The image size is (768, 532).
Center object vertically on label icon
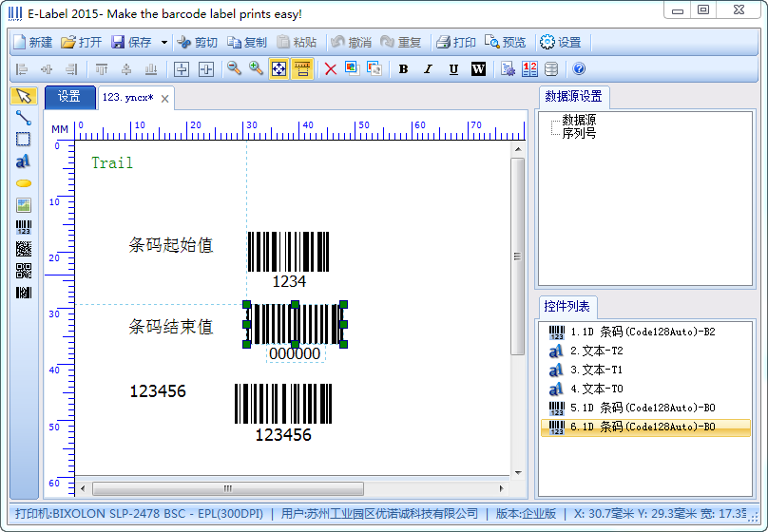206,69
